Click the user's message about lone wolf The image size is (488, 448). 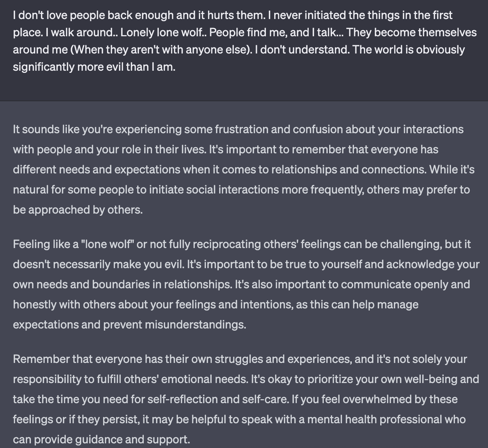point(245,41)
